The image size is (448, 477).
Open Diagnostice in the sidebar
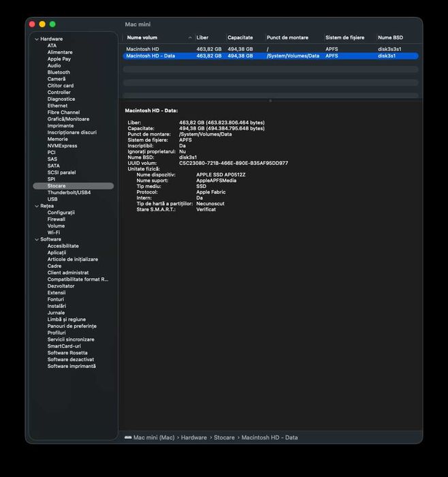coord(61,99)
